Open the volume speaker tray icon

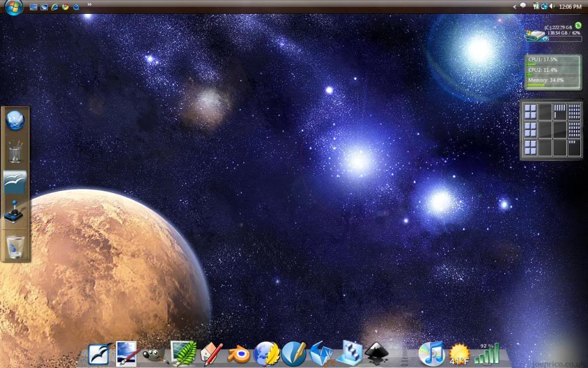tap(552, 6)
